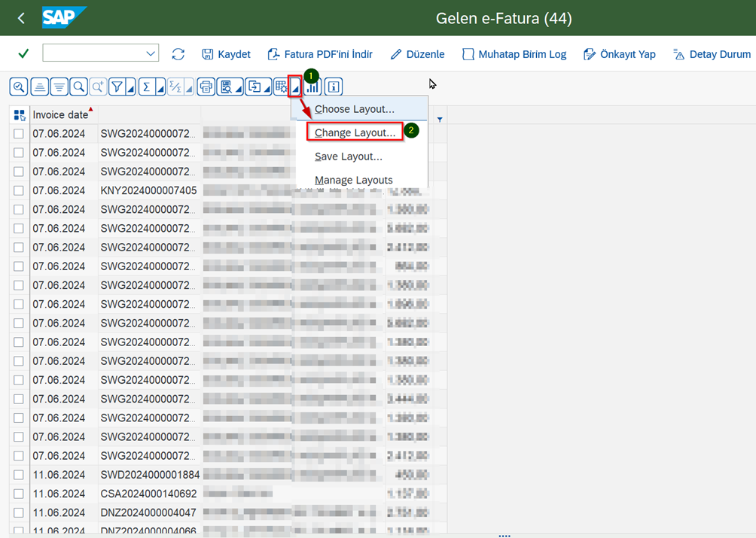
Task: Check the row checkbox for CSA2024000140692
Action: coord(19,494)
